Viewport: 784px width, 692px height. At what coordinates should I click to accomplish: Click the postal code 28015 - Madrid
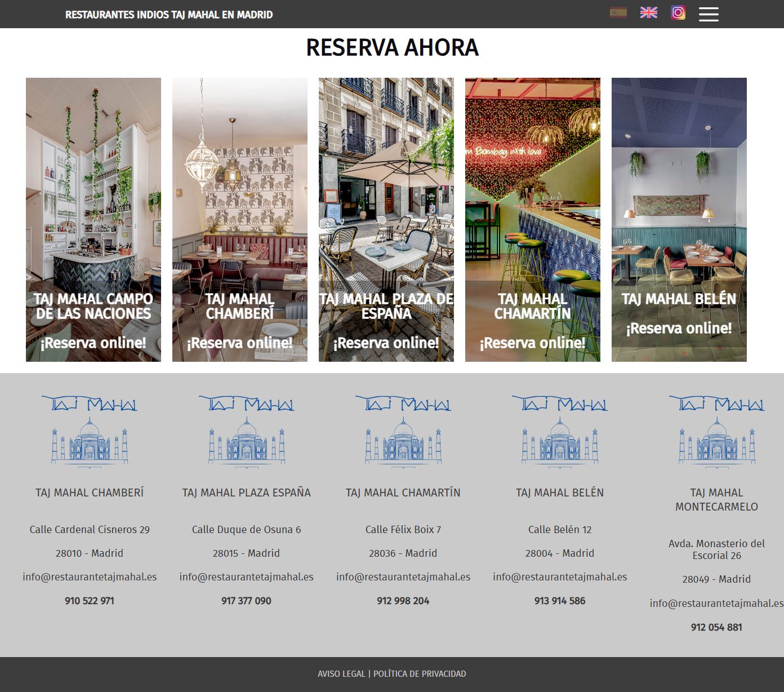(247, 553)
